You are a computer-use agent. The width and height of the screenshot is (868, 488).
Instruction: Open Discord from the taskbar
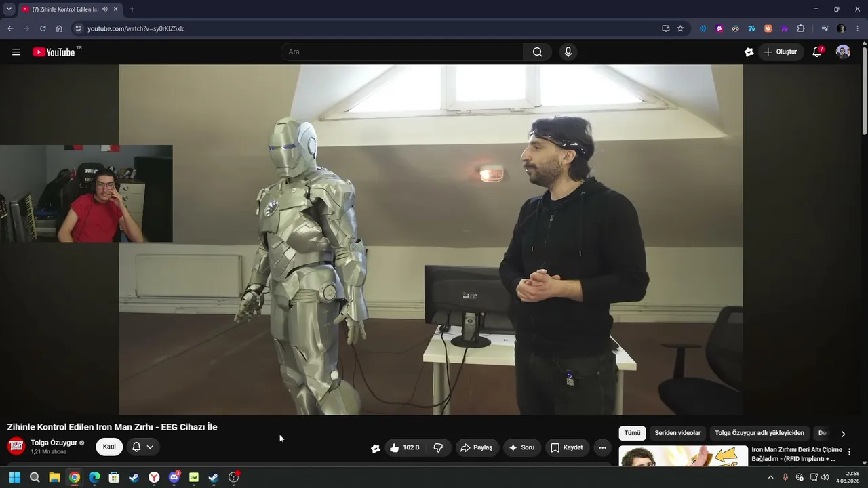pyautogui.click(x=174, y=477)
